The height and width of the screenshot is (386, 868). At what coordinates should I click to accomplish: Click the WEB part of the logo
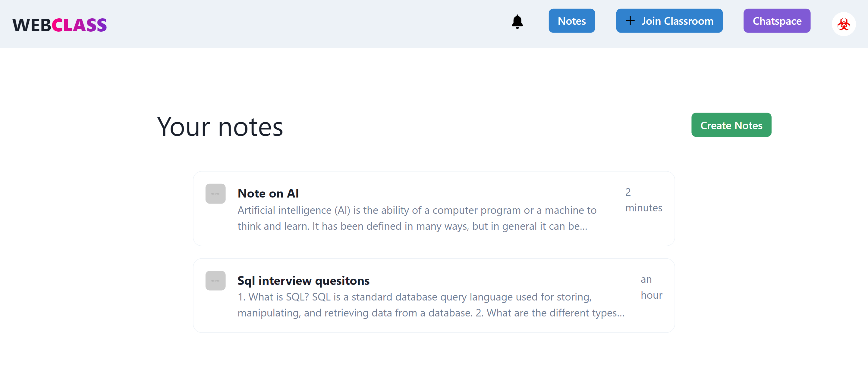[x=32, y=24]
